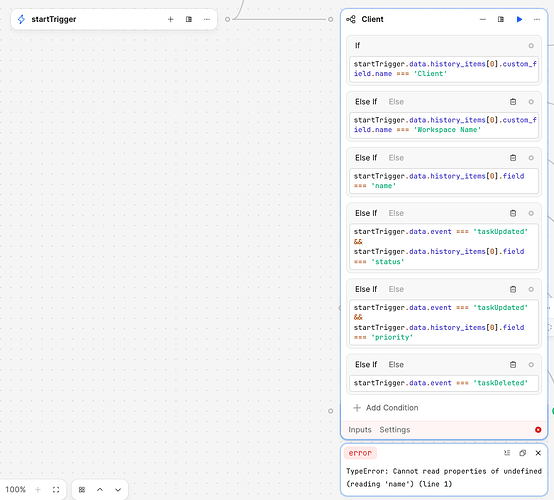This screenshot has height=500, width=554.
Task: Click the startTrigger output connector port
Action: coord(228,19)
